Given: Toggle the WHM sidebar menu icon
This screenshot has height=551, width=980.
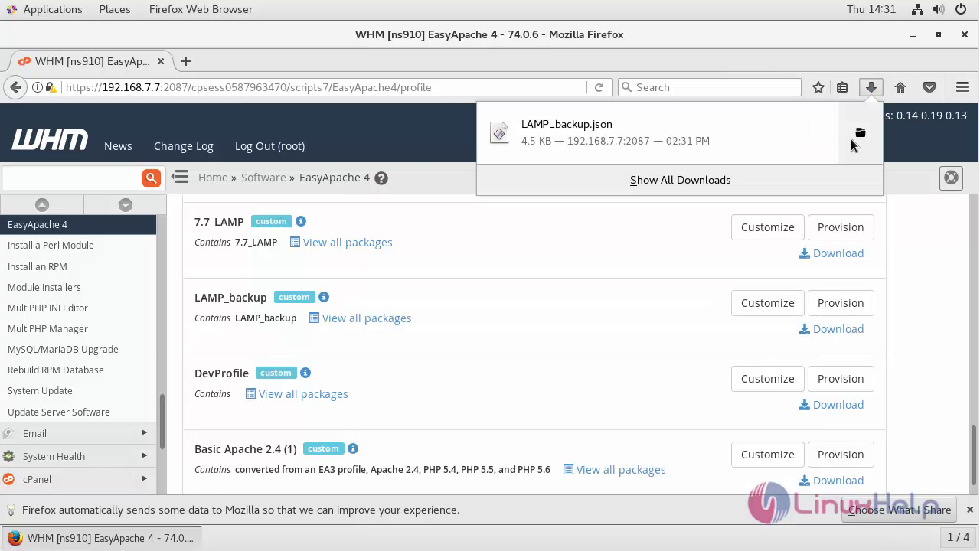Looking at the screenshot, I should pyautogui.click(x=180, y=177).
